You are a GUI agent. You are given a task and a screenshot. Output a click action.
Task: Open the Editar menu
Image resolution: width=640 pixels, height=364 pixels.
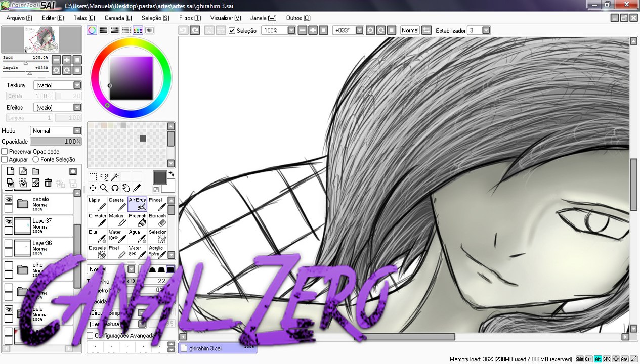(x=53, y=18)
